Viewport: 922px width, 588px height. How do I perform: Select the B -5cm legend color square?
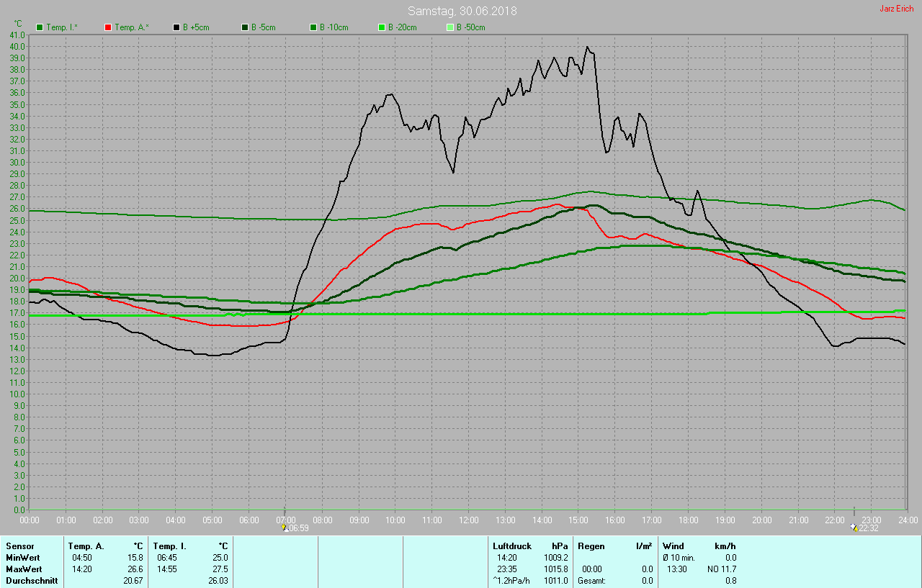[x=245, y=27]
